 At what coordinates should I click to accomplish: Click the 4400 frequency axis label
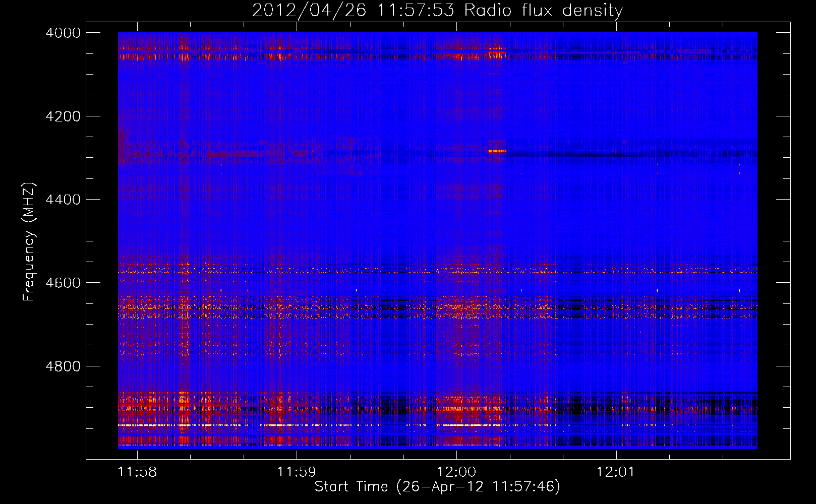[x=63, y=200]
